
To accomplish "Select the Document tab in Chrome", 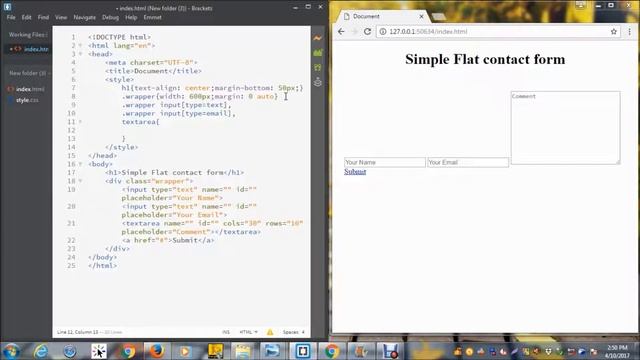I will 382,16.
